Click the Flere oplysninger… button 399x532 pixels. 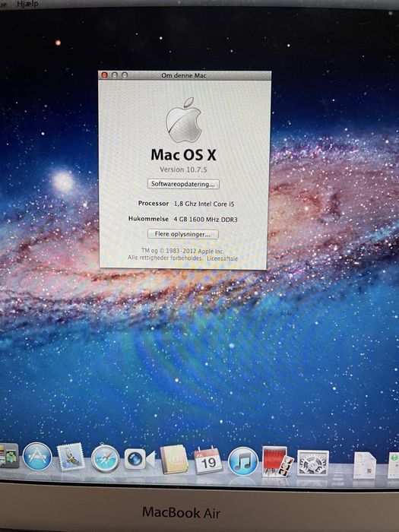(x=183, y=234)
